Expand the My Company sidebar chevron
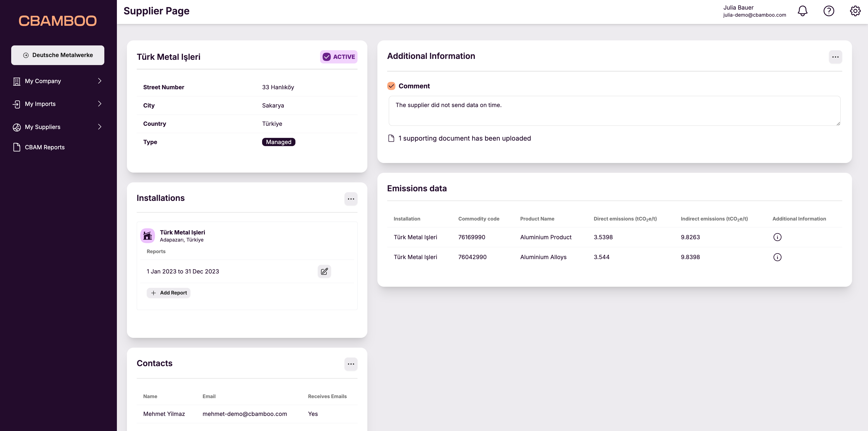The width and height of the screenshot is (868, 431). pyautogui.click(x=99, y=81)
